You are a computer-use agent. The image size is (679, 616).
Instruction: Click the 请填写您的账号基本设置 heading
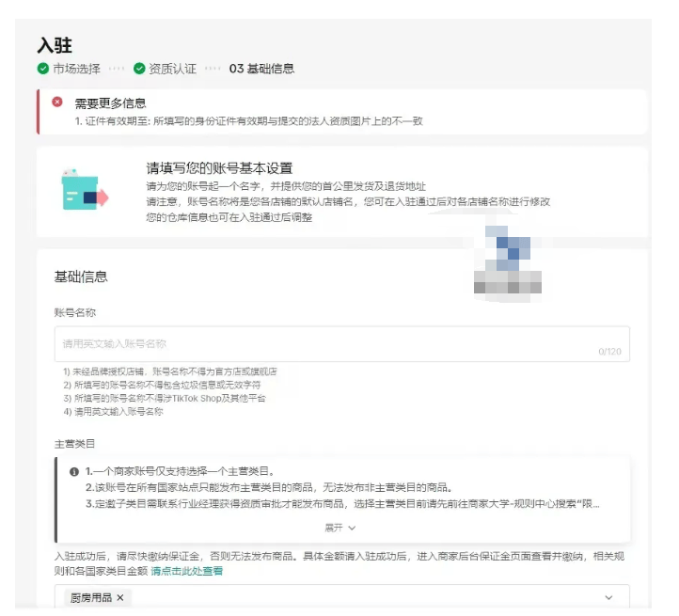(219, 168)
